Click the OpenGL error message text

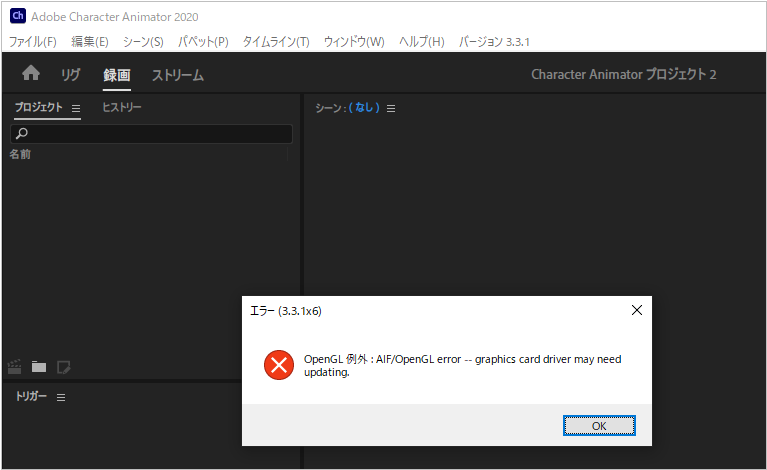point(462,365)
